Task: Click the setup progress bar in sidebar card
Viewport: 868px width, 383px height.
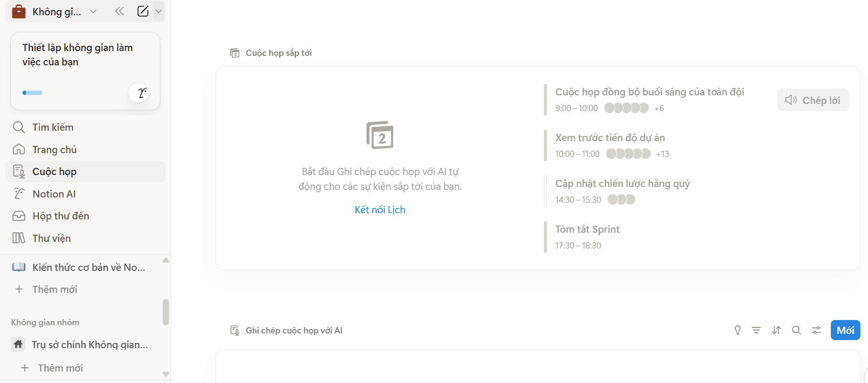Action: coord(32,93)
